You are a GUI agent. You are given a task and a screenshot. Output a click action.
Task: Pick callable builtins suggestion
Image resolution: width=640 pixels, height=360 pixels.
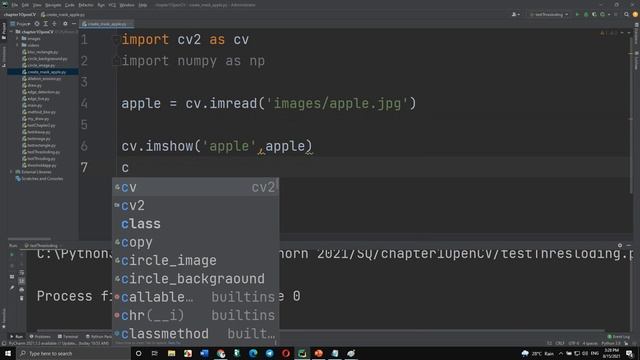click(196, 297)
